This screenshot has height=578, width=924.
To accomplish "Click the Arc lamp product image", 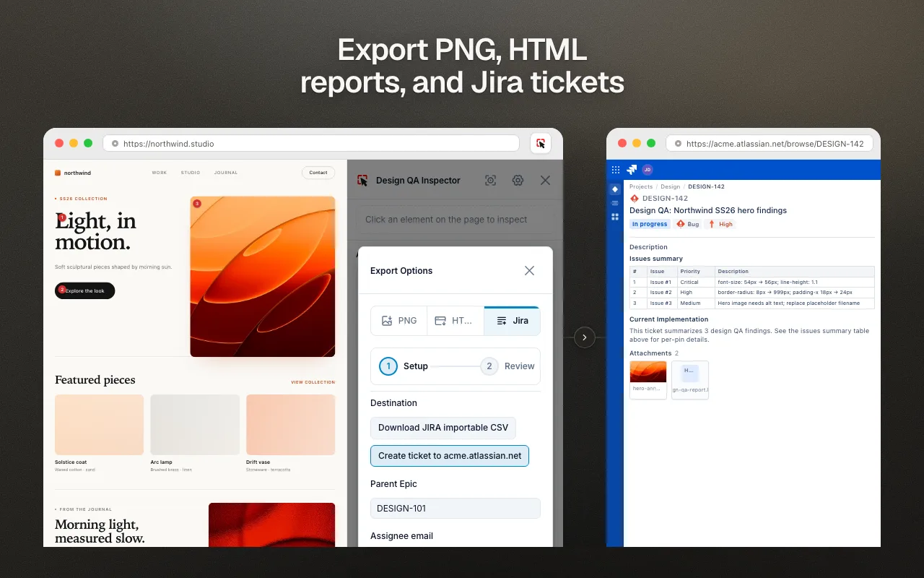I will 195,425.
